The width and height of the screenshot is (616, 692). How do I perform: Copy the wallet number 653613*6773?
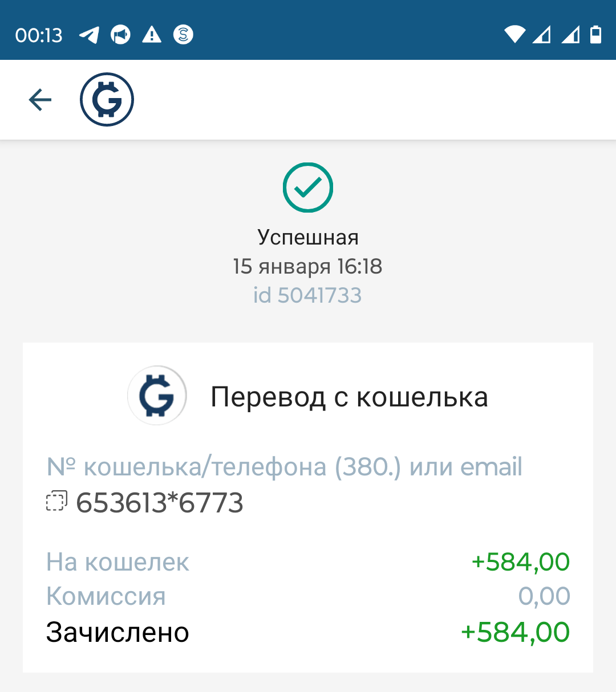56,502
